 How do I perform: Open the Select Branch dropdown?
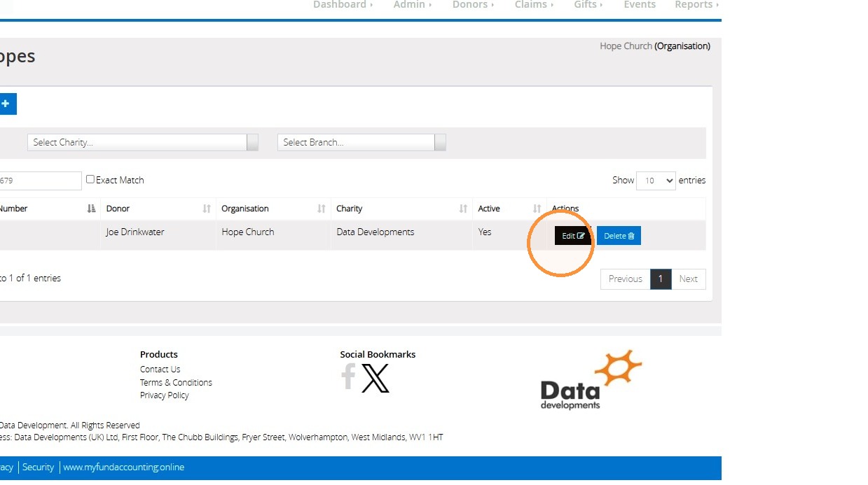coord(361,142)
